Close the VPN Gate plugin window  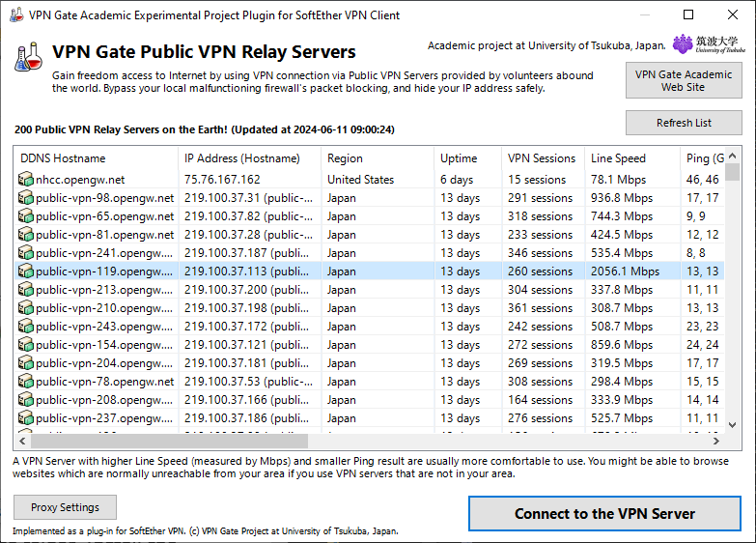(733, 14)
